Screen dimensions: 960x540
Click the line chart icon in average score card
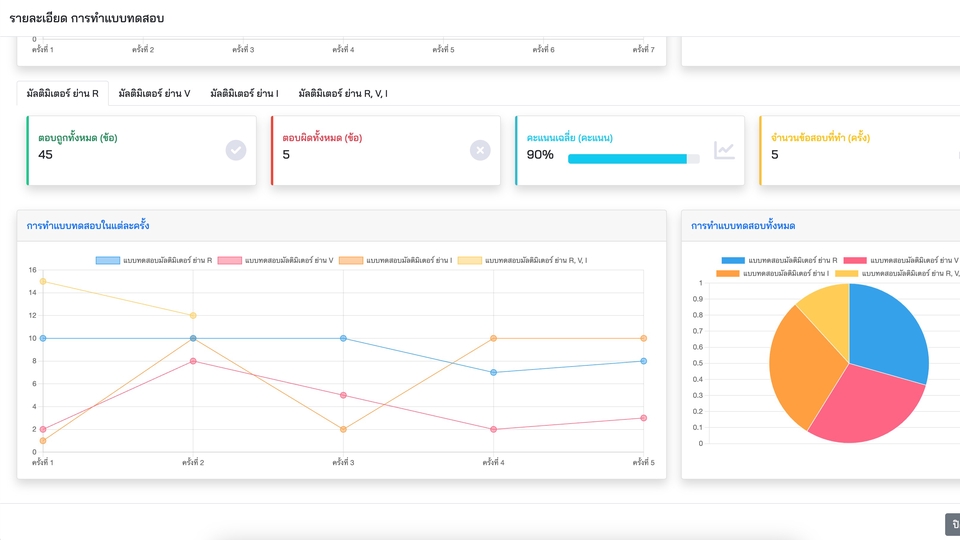[724, 150]
